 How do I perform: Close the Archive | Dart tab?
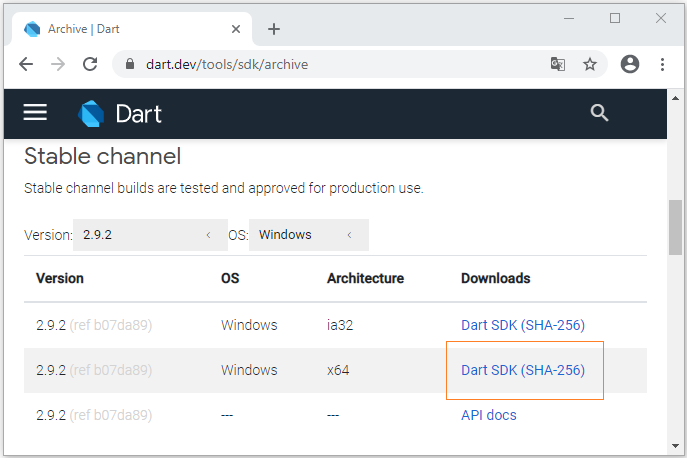pyautogui.click(x=236, y=29)
